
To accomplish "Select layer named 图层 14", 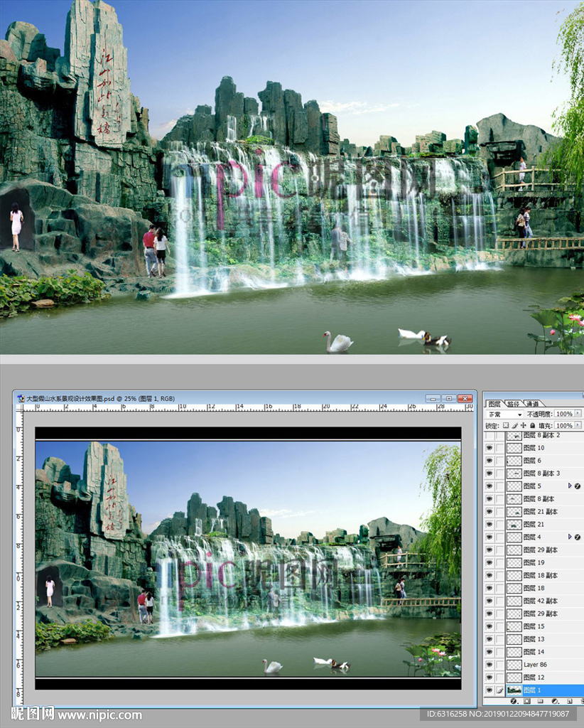I will click(534, 652).
